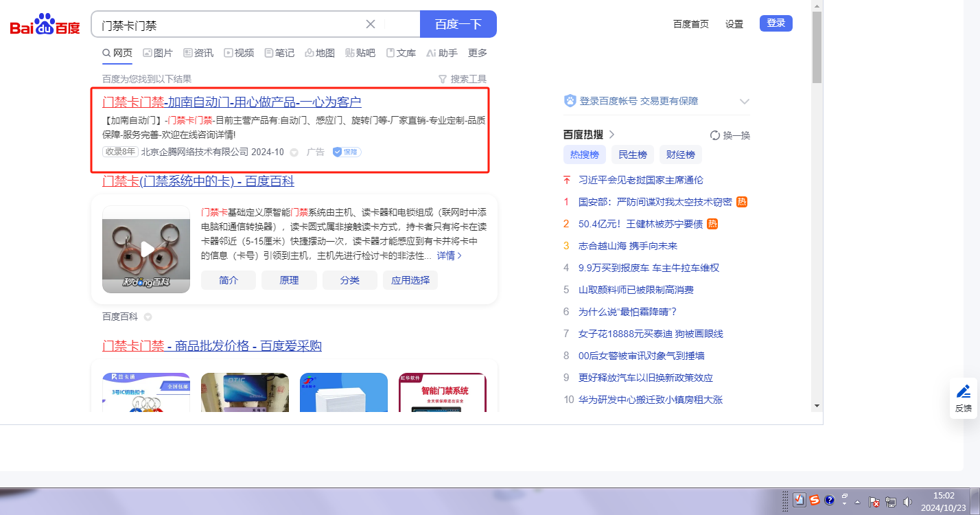Select the 财经榜 tab in hot search

coord(680,154)
